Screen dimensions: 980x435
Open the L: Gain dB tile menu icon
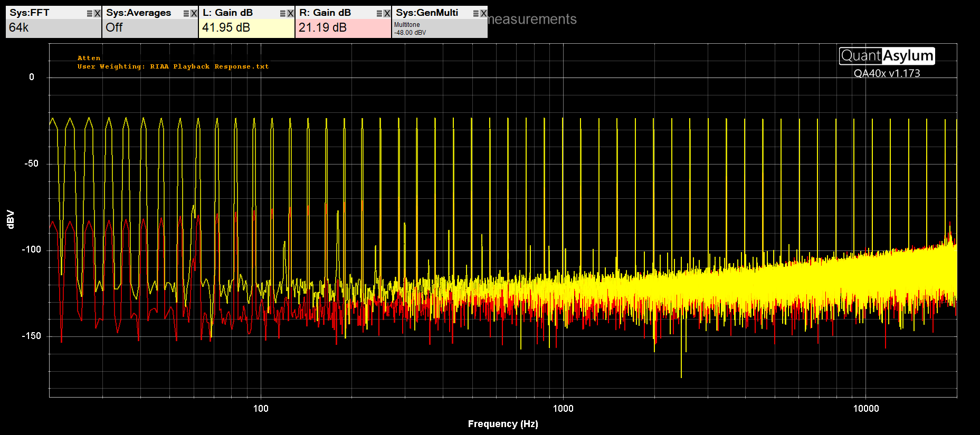pyautogui.click(x=283, y=14)
